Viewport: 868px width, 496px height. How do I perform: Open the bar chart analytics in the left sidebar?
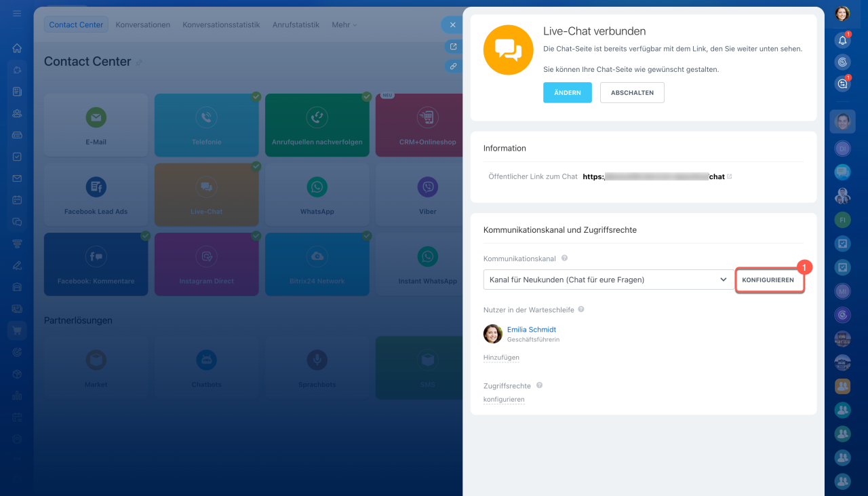tap(17, 396)
